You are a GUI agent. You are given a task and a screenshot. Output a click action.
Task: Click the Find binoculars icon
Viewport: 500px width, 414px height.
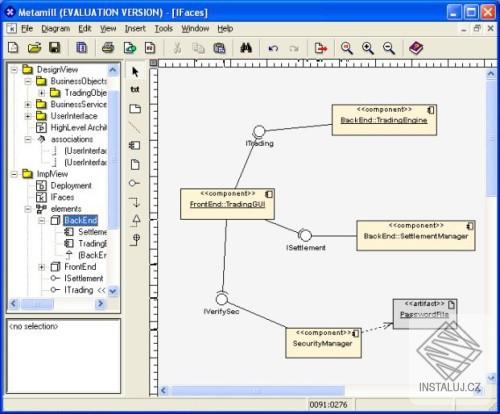[246, 48]
